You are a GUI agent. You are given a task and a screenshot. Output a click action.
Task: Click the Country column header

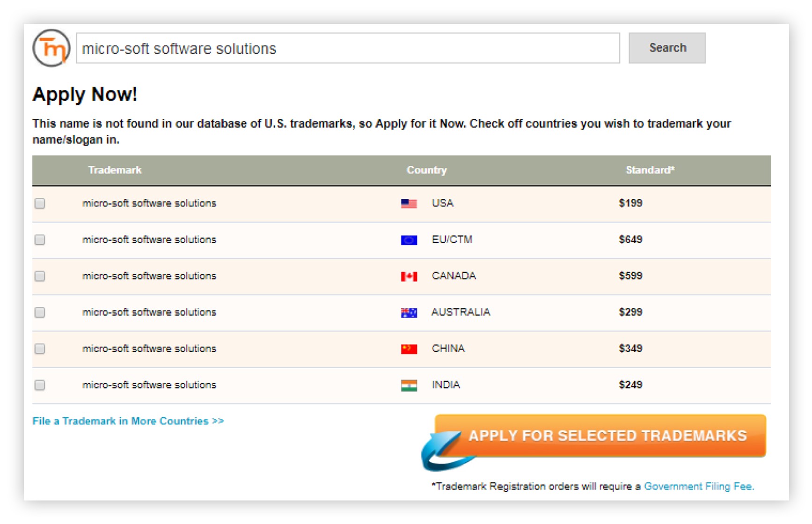click(426, 170)
